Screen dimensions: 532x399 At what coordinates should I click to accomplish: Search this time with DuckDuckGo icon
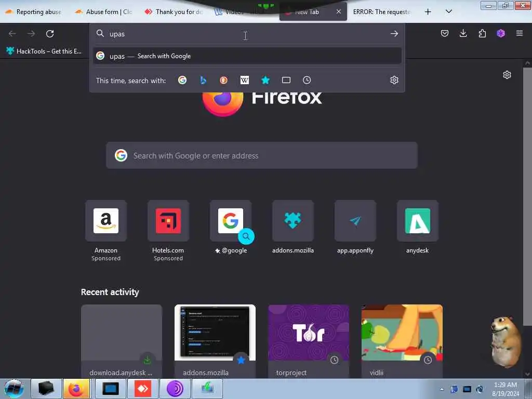223,80
